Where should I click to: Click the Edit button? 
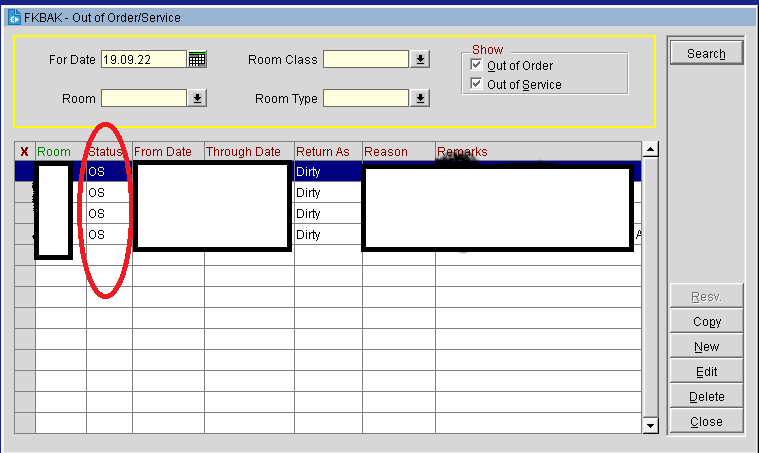coord(706,372)
